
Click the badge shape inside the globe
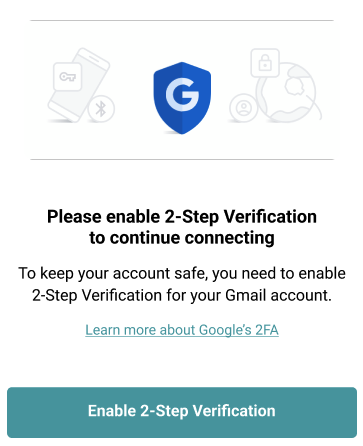tap(294, 85)
